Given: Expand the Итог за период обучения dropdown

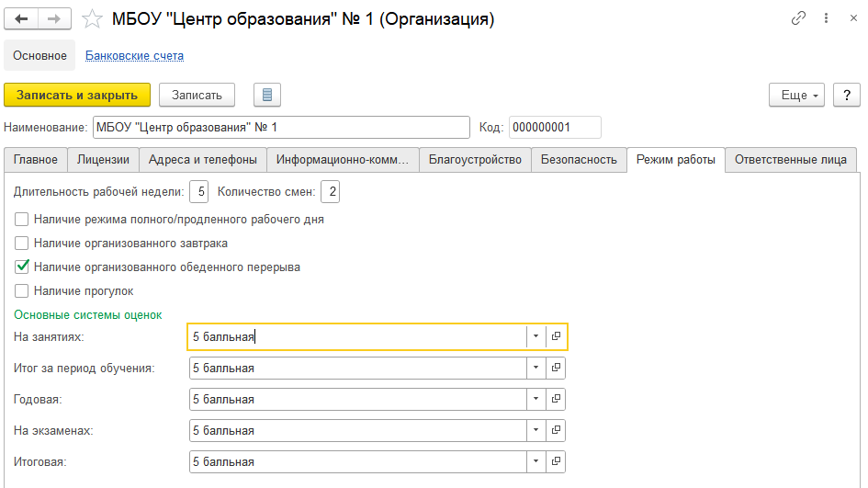Looking at the screenshot, I should pyautogui.click(x=535, y=369).
